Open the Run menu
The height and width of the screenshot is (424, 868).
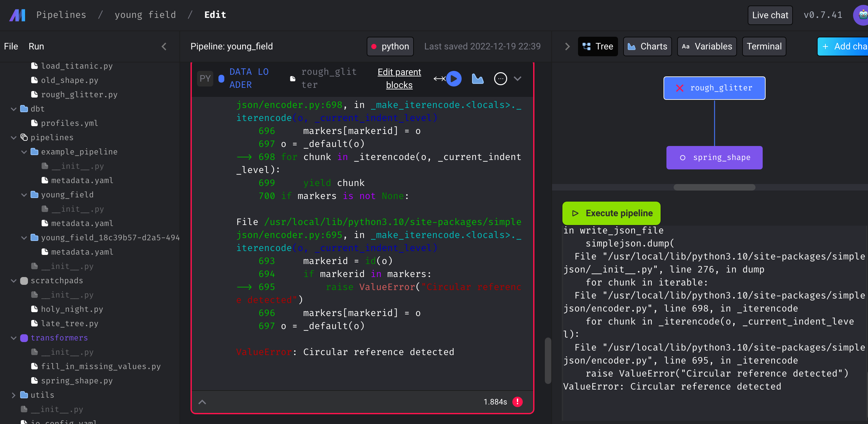tap(36, 46)
